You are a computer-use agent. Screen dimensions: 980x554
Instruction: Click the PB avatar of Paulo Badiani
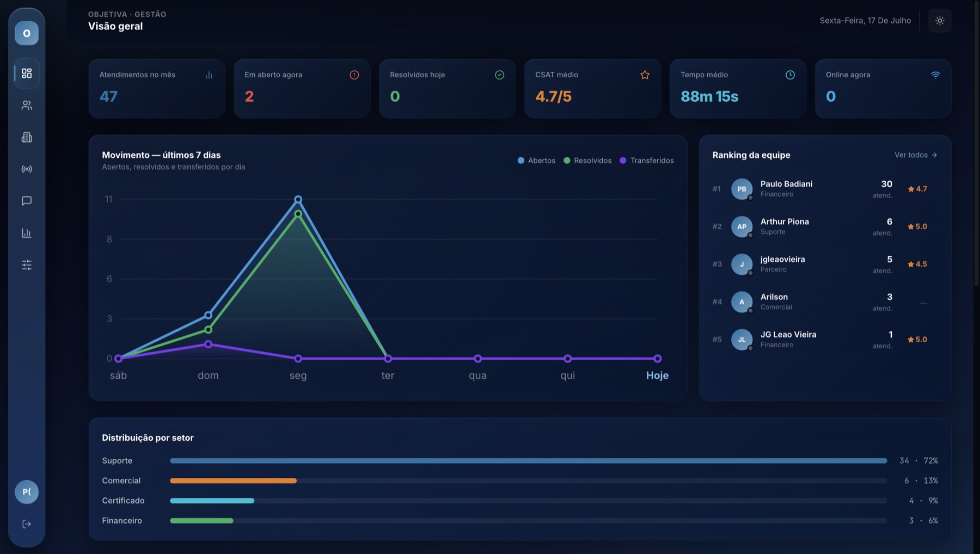742,189
